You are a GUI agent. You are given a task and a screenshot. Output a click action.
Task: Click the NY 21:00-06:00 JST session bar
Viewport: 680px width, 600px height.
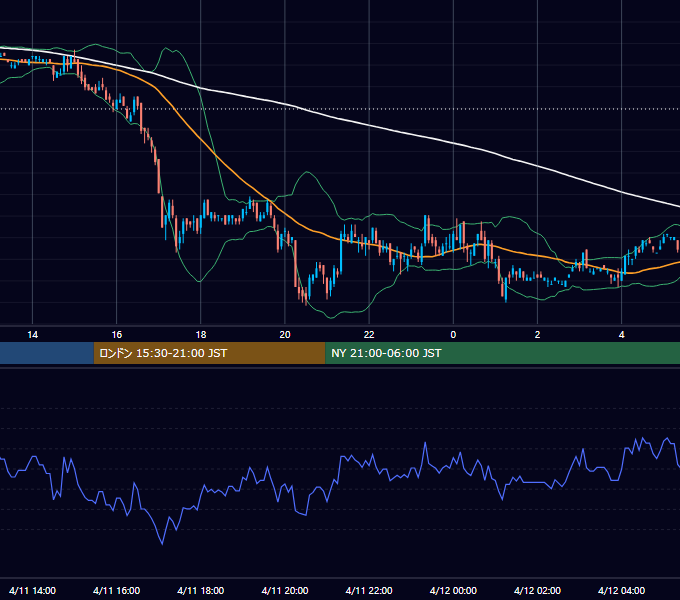click(502, 353)
